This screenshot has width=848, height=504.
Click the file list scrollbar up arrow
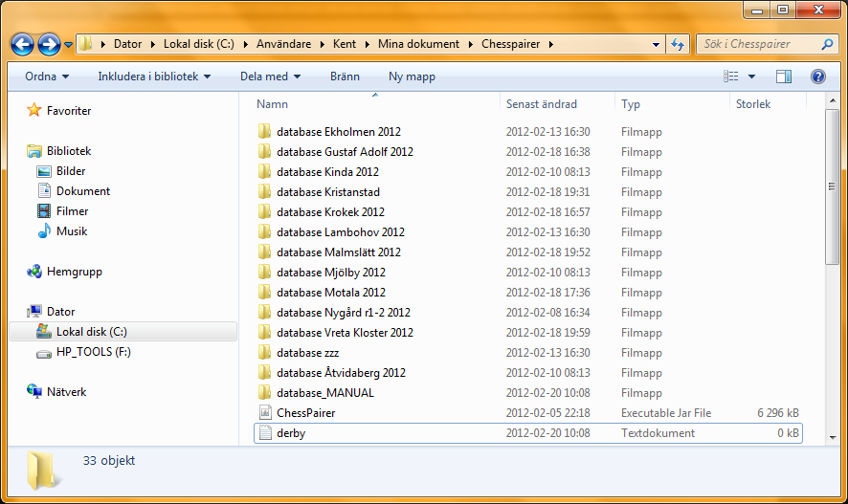coord(832,100)
